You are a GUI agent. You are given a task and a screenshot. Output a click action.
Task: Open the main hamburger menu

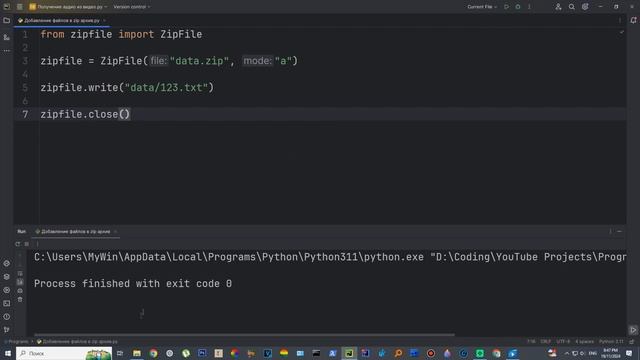[20, 7]
